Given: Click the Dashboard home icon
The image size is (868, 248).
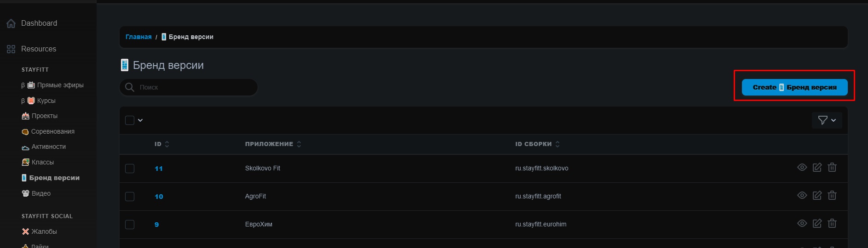Looking at the screenshot, I should (x=11, y=23).
